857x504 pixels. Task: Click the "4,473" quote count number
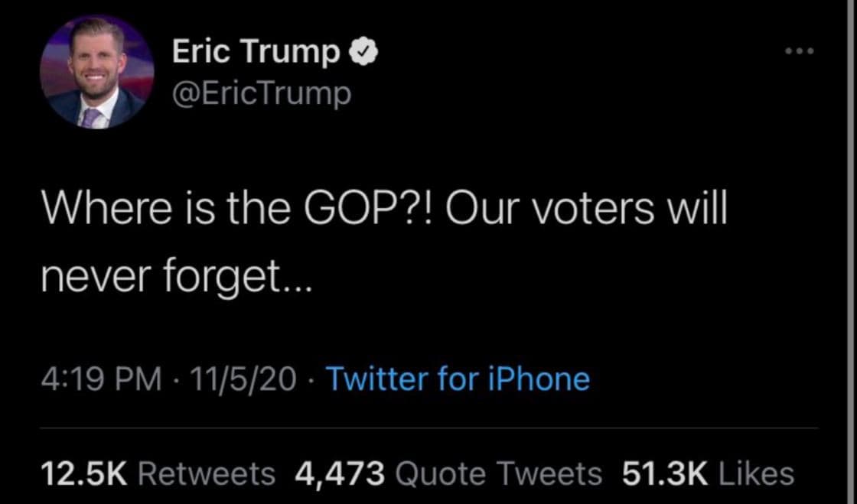pos(340,473)
